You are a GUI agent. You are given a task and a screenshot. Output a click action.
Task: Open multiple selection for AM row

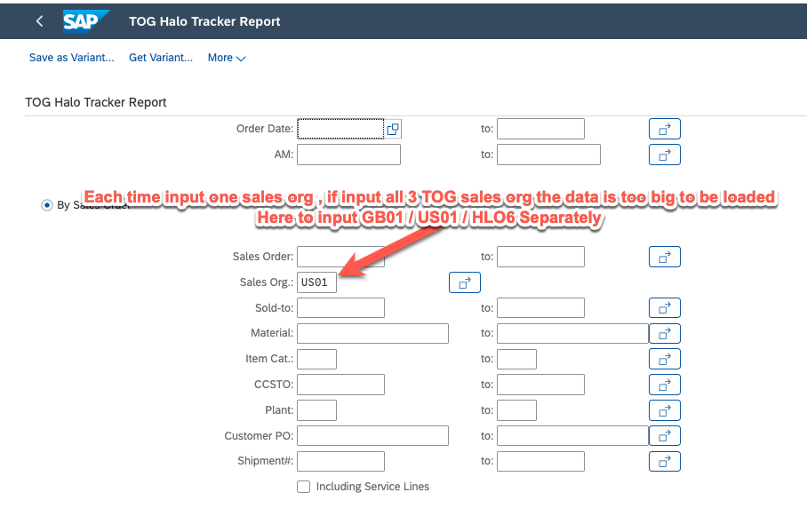pos(664,155)
